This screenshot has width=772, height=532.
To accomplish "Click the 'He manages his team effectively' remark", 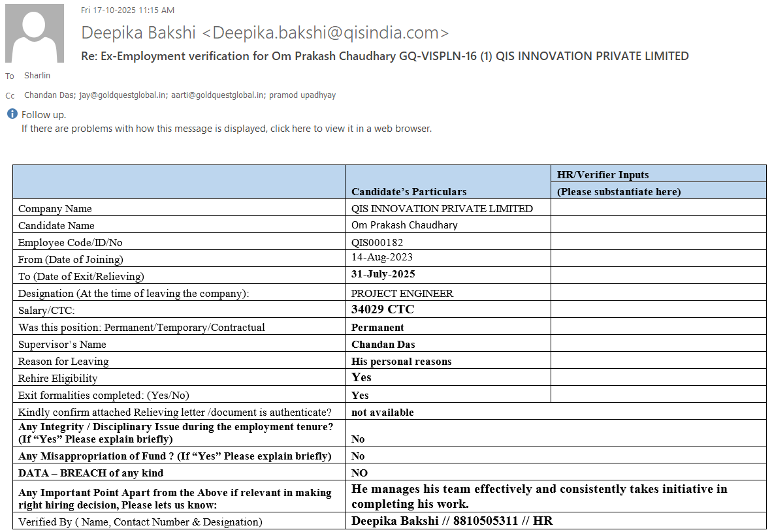I will 539,496.
